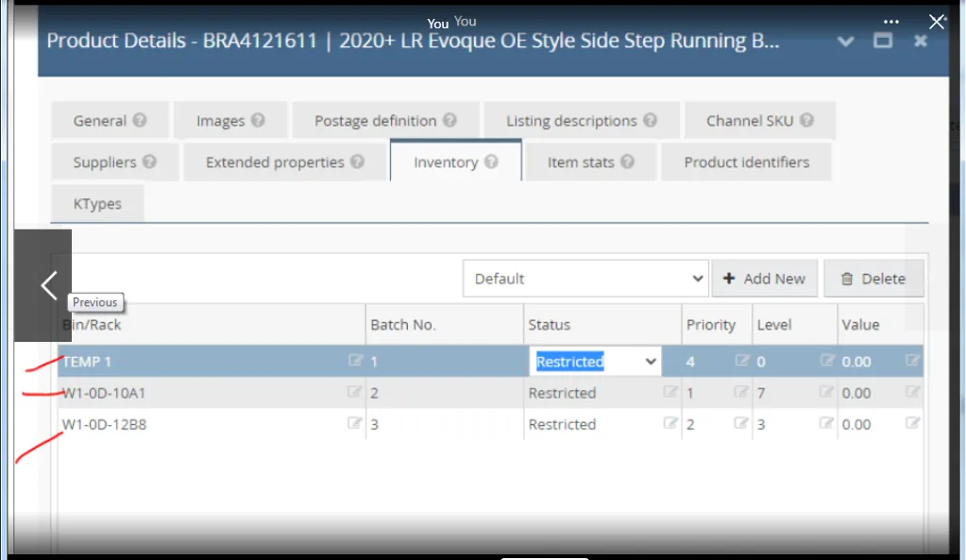This screenshot has height=560, width=966.
Task: Open help icon beside Suppliers tab
Action: tap(150, 161)
